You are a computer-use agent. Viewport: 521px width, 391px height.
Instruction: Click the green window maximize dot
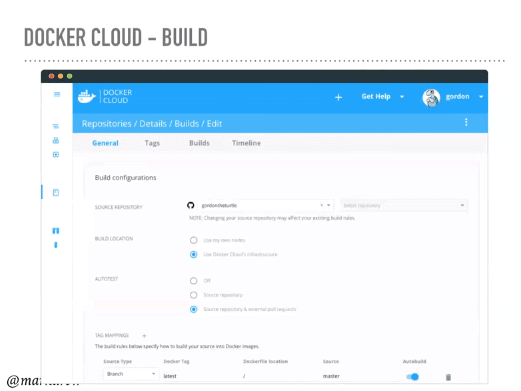tap(69, 76)
